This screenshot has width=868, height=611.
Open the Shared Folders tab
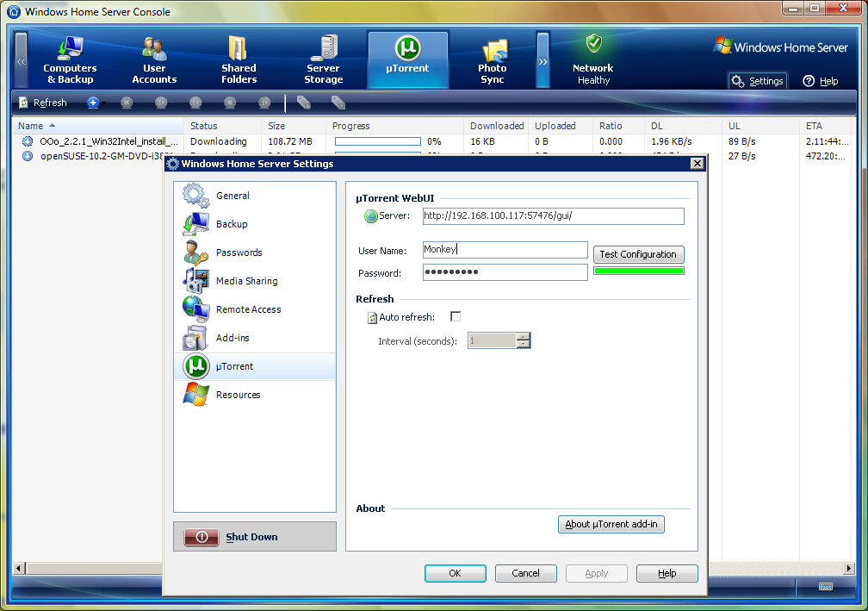pyautogui.click(x=239, y=59)
